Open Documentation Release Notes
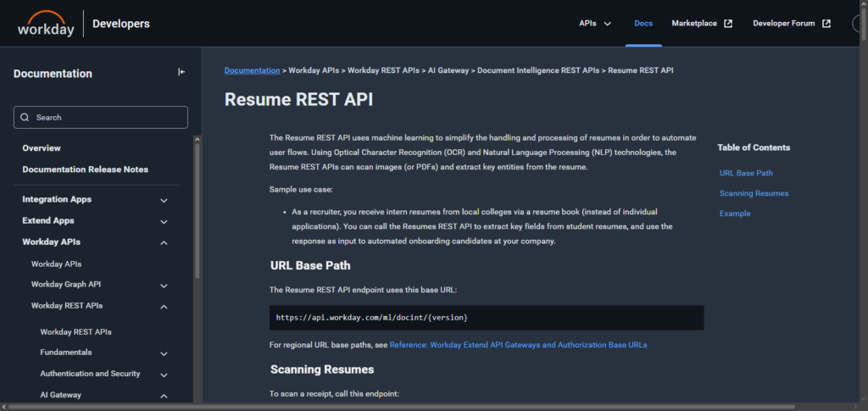Screen dimensions: 868x411 (x=86, y=169)
